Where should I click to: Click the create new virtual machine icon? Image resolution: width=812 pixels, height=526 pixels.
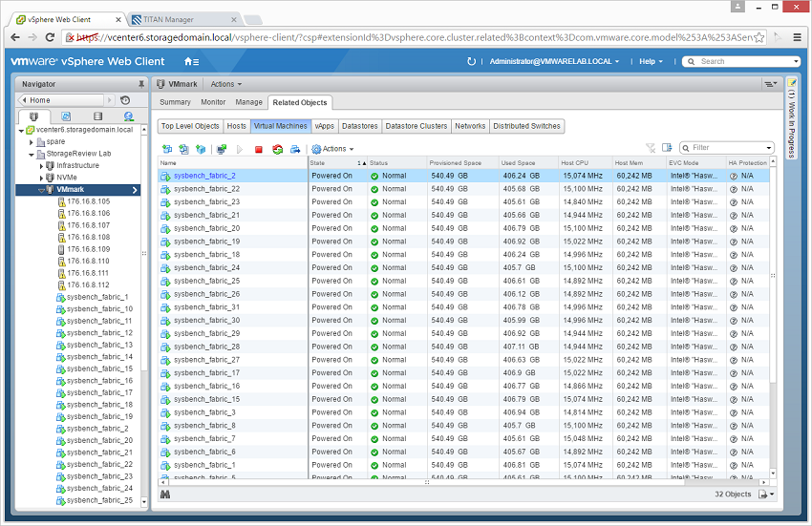point(167,149)
